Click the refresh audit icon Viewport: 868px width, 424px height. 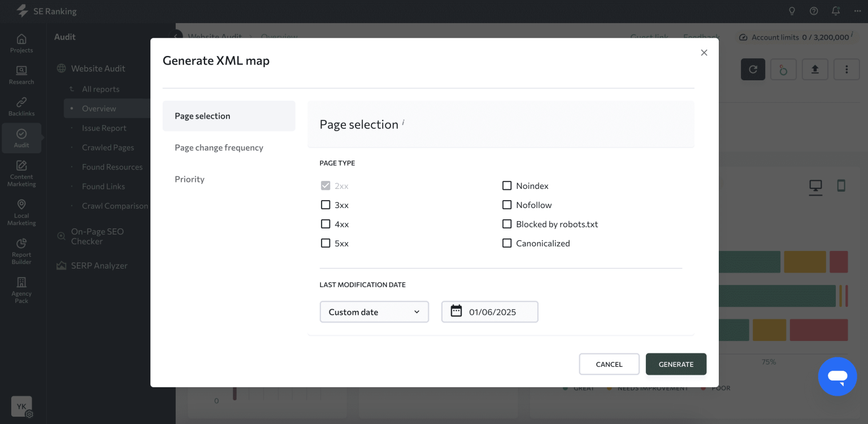pyautogui.click(x=753, y=69)
